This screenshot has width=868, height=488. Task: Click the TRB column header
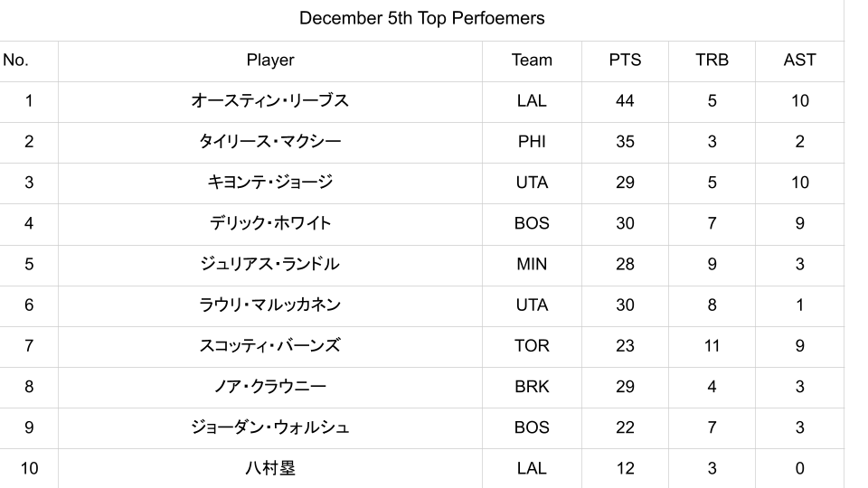click(712, 61)
